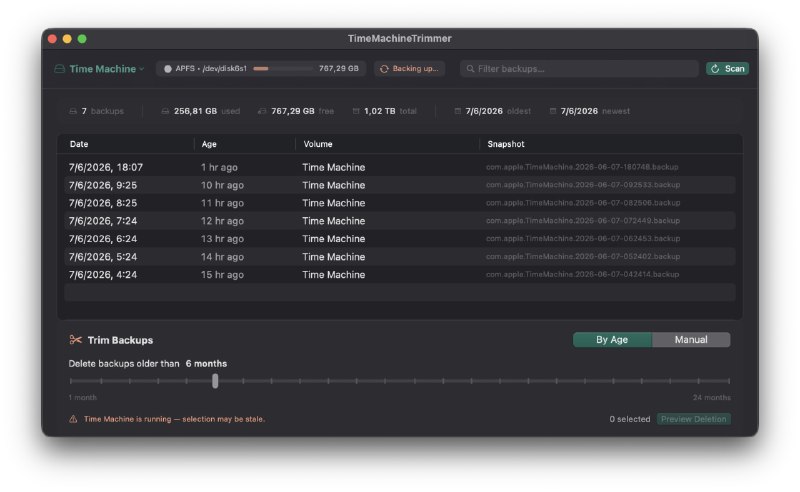Click the '10 hr ago' age cell
This screenshot has width=800, height=492.
pos(222,185)
